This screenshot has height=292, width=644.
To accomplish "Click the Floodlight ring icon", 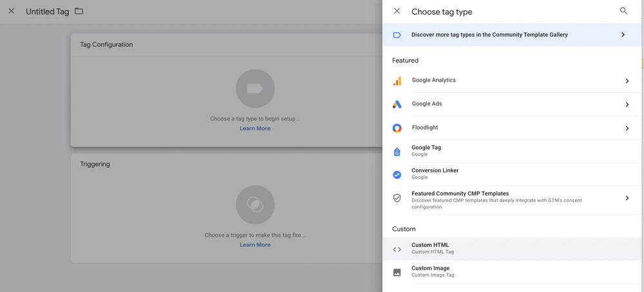I will [397, 128].
